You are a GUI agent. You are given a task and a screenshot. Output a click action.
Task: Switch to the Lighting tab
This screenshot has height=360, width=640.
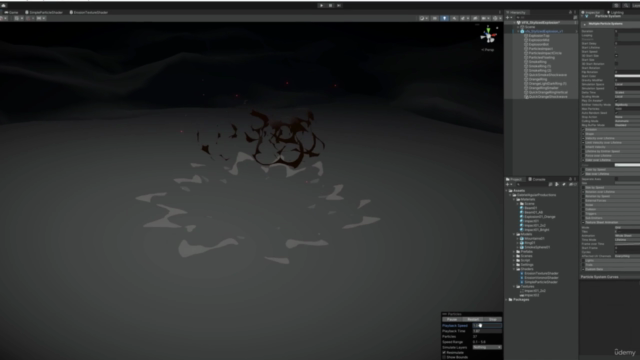(615, 12)
